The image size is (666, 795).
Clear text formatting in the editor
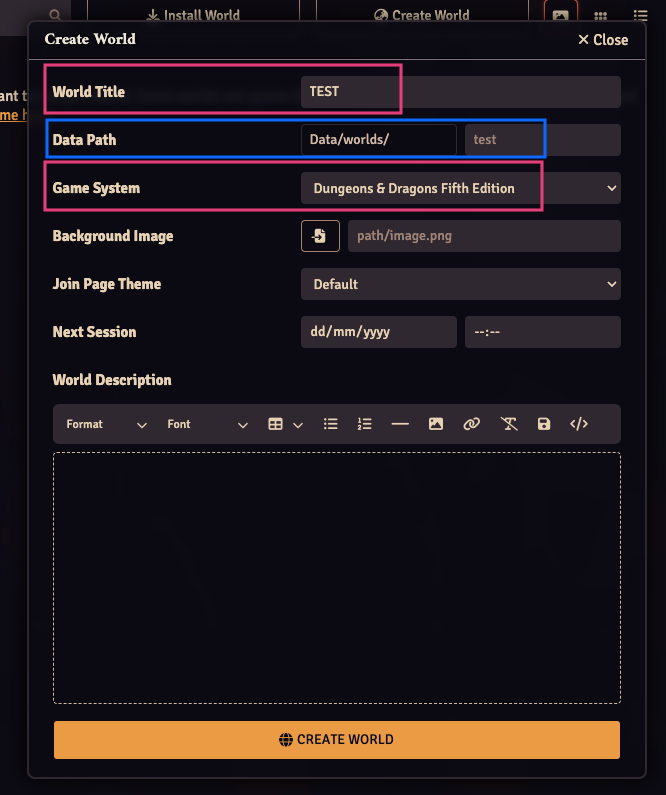(509, 424)
